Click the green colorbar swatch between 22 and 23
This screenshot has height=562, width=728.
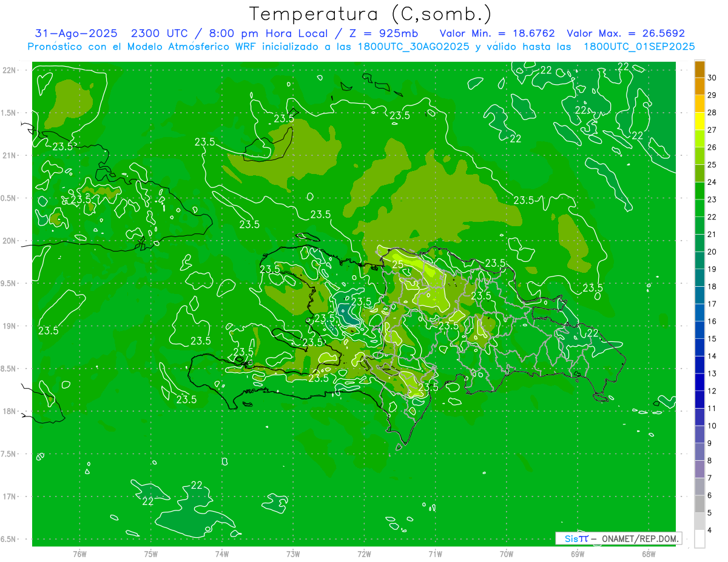[699, 209]
